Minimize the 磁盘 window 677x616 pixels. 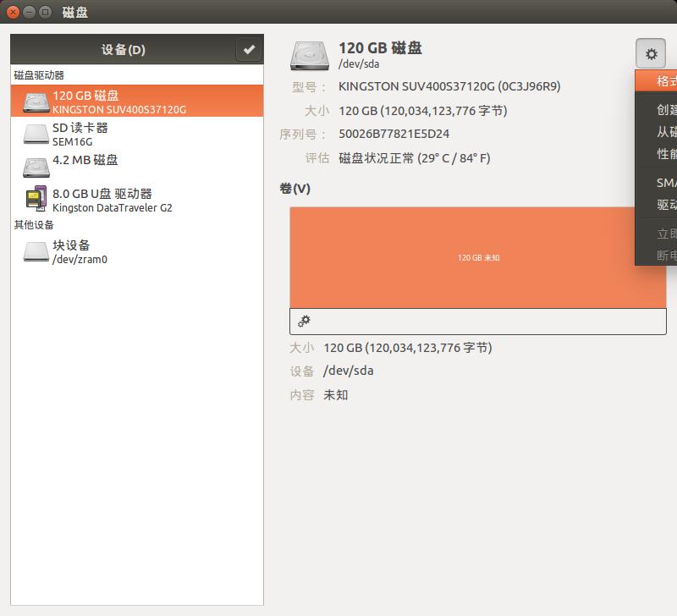[29, 12]
